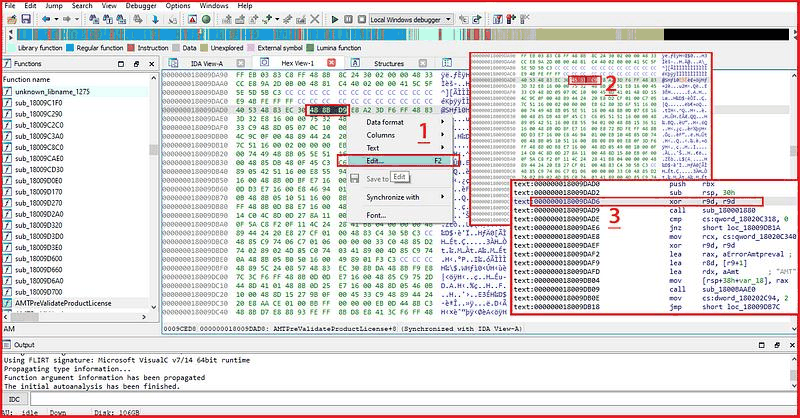
Task: Switch to the IDA View-A tab
Action: point(207,63)
